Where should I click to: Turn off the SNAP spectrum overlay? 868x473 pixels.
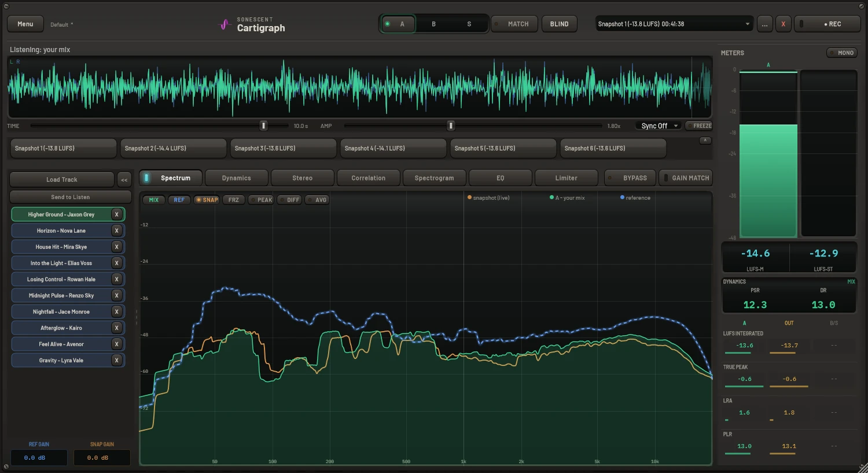coord(207,200)
